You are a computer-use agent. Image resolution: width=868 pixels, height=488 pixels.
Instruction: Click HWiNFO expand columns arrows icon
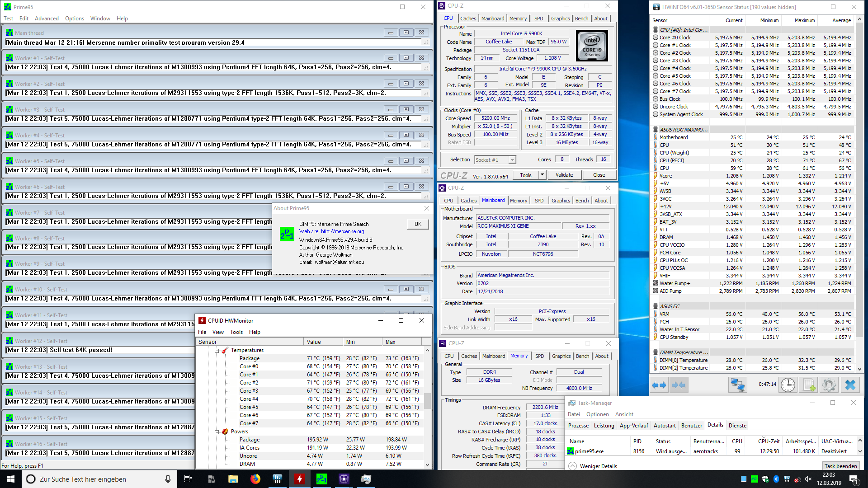point(659,385)
